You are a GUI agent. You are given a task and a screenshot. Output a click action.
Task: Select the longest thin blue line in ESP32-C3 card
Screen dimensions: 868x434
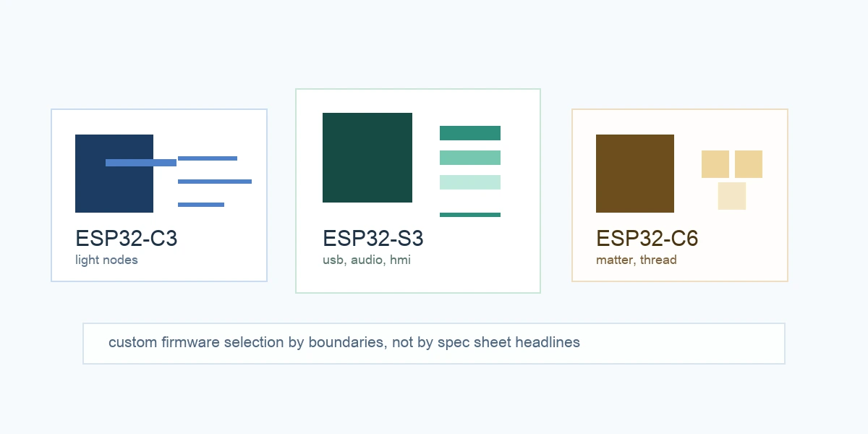215,182
